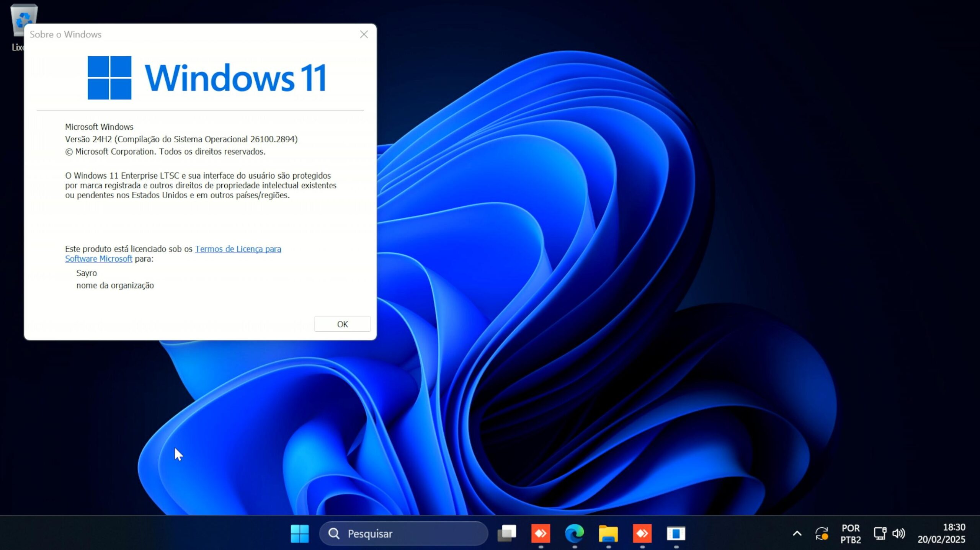
Task: Open the POR PTB2 language switcher
Action: [850, 533]
